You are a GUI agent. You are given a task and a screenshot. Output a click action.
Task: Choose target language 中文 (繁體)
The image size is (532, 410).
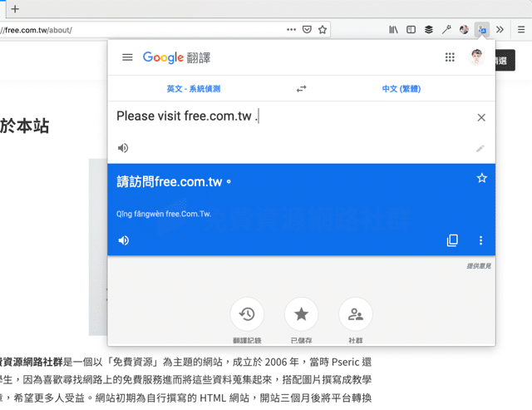point(401,89)
